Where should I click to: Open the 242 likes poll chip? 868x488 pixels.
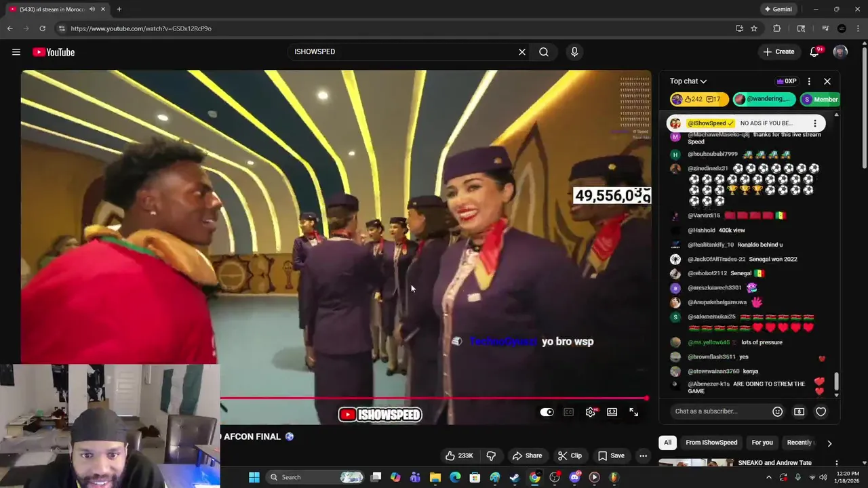tap(699, 99)
